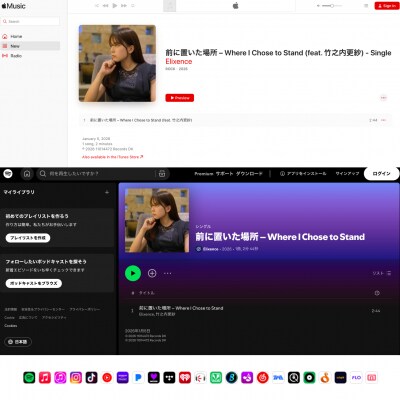Click the Spotify logo in the web player
Image resolution: width=400 pixels, height=400 pixels.
tap(8, 174)
